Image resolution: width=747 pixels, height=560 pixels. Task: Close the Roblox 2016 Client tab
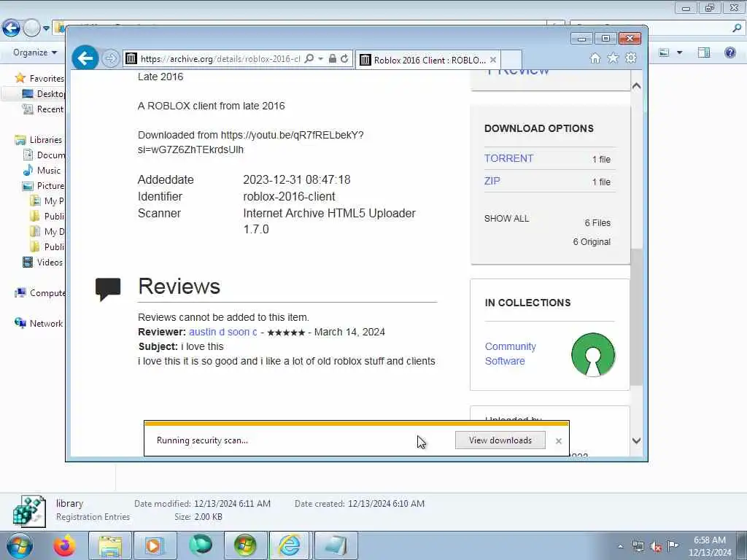pyautogui.click(x=493, y=60)
